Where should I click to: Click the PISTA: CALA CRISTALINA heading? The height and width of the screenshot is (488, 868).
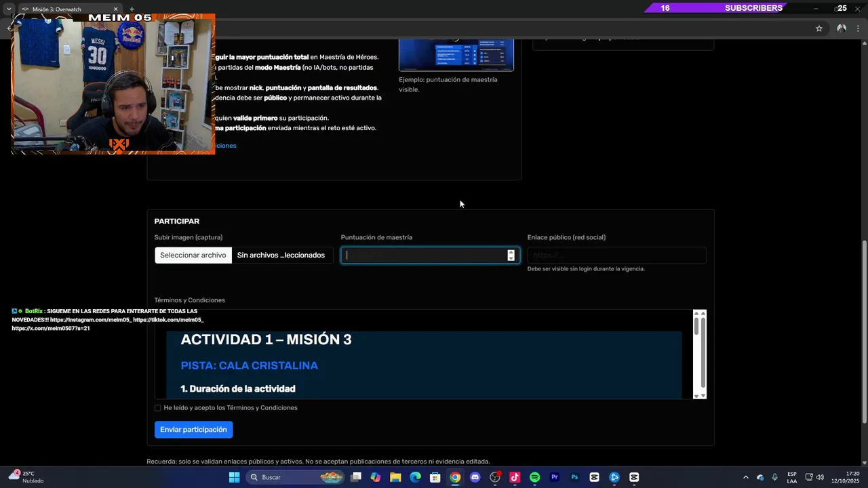click(249, 365)
